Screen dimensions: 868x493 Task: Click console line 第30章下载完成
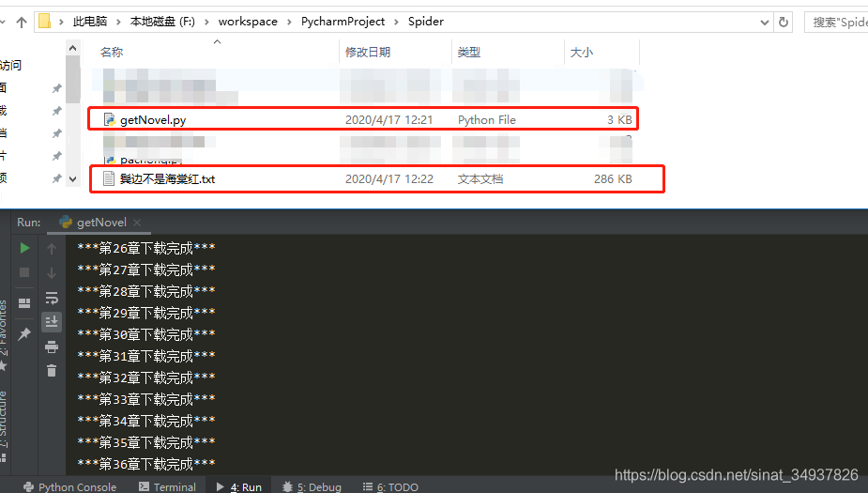[x=146, y=334]
